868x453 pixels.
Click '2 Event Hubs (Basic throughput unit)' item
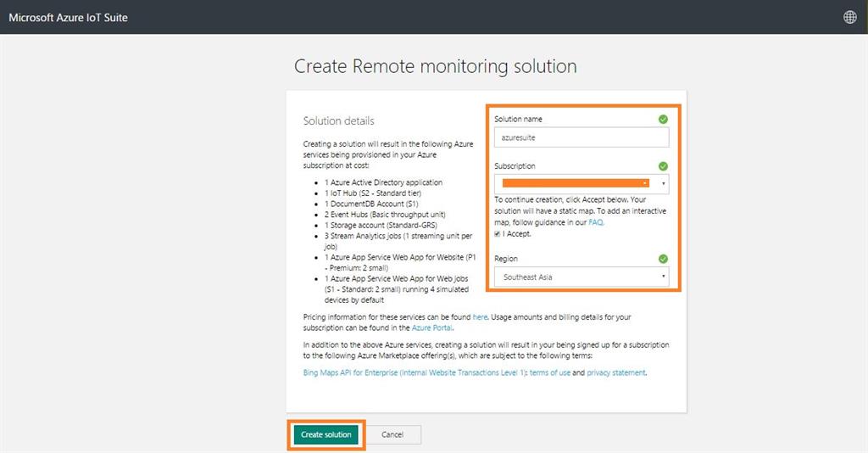click(x=385, y=215)
